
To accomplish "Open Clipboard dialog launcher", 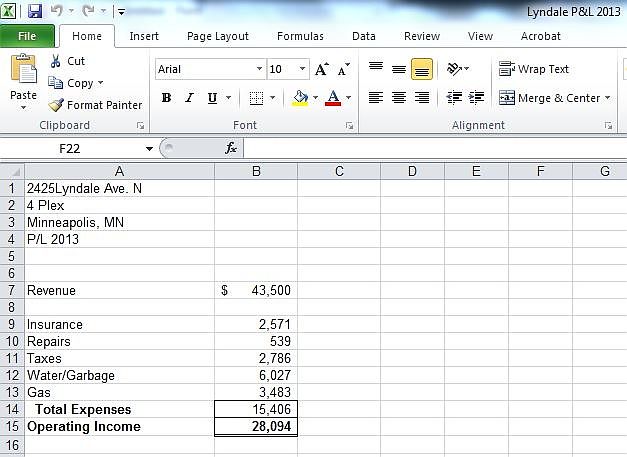I will pyautogui.click(x=140, y=126).
